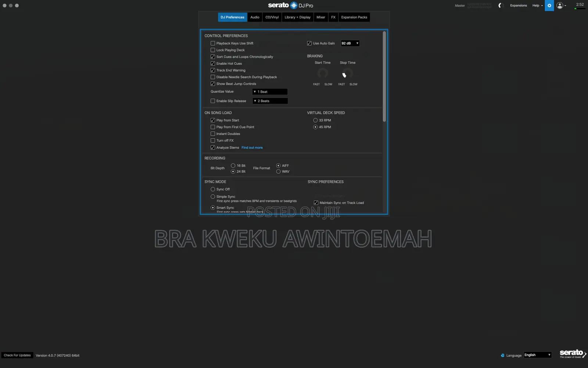Open Quantize Value 1 Beat dropdown
The width and height of the screenshot is (588, 368).
click(270, 92)
